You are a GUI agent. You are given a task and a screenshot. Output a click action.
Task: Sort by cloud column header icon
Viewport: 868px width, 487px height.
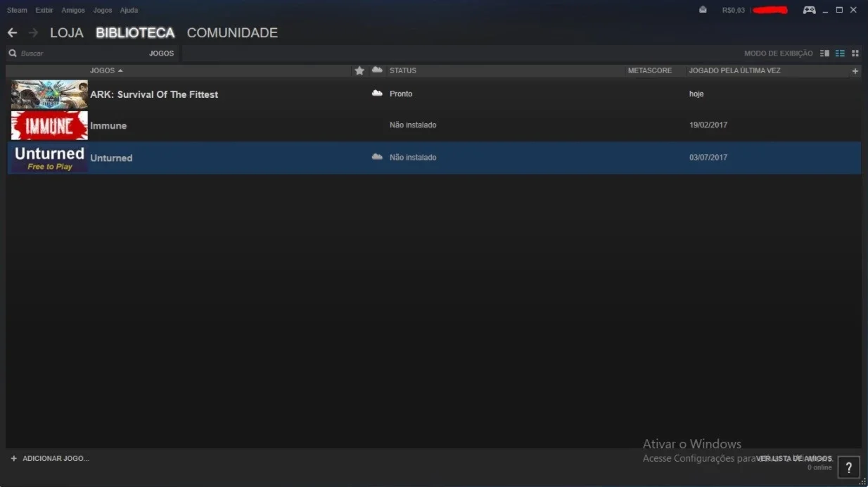click(x=377, y=70)
